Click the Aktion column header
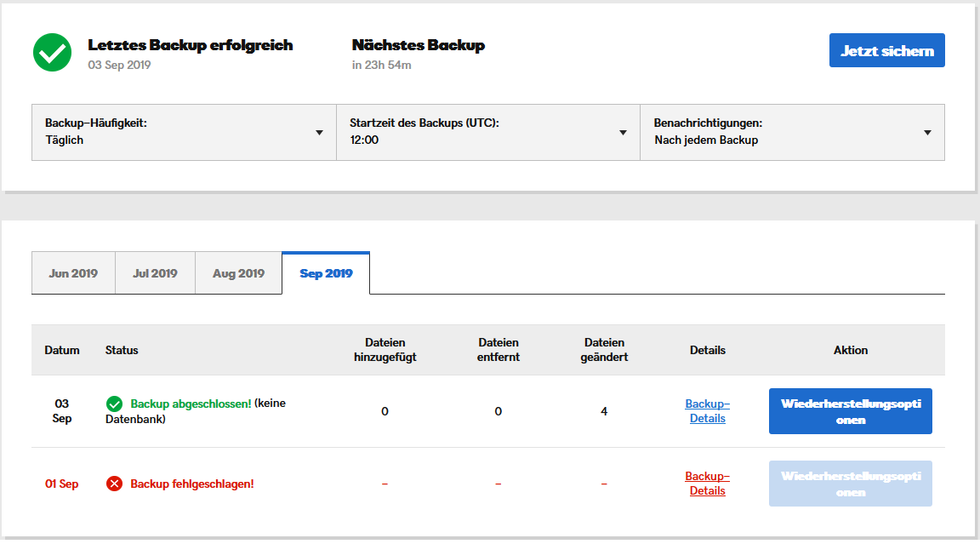The width and height of the screenshot is (980, 544). pos(851,350)
